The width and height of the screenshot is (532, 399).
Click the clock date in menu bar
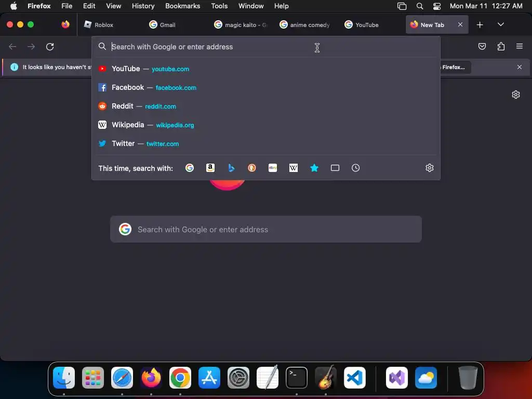coord(486,6)
